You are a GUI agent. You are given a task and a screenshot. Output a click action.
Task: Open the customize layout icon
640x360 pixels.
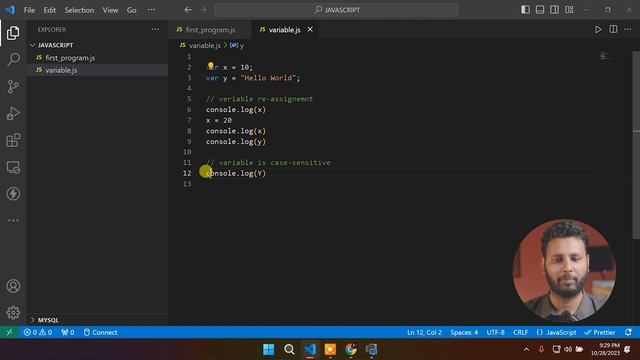[x=569, y=10]
